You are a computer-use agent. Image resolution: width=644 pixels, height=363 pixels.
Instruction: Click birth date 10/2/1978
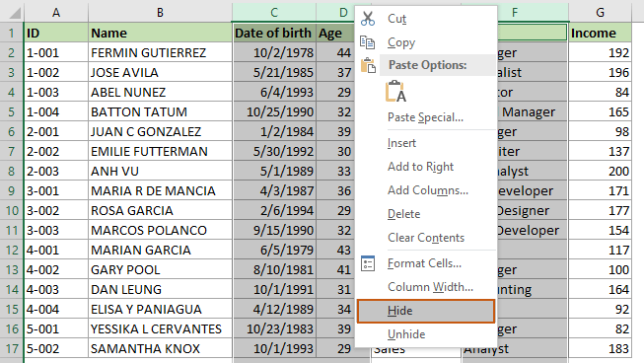pyautogui.click(x=274, y=52)
